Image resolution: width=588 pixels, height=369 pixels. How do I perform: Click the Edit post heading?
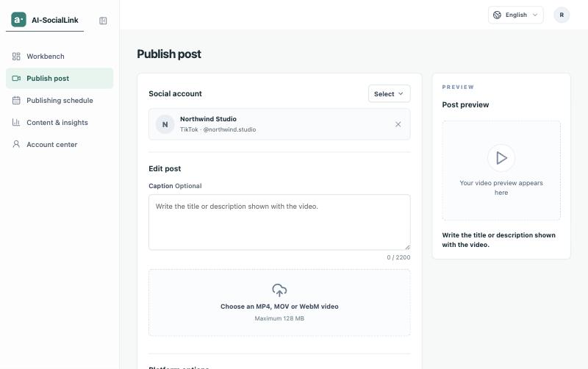pos(165,169)
